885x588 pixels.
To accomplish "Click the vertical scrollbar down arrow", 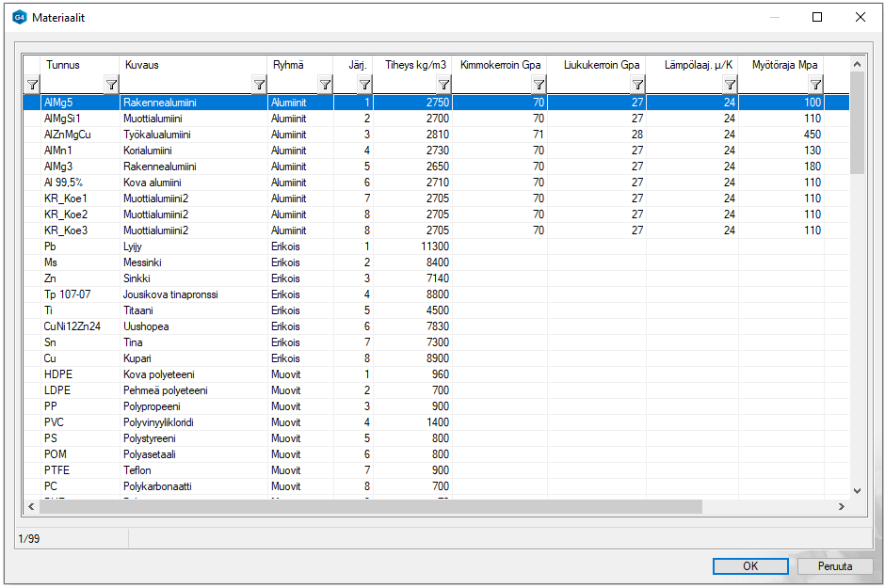I will point(856,490).
